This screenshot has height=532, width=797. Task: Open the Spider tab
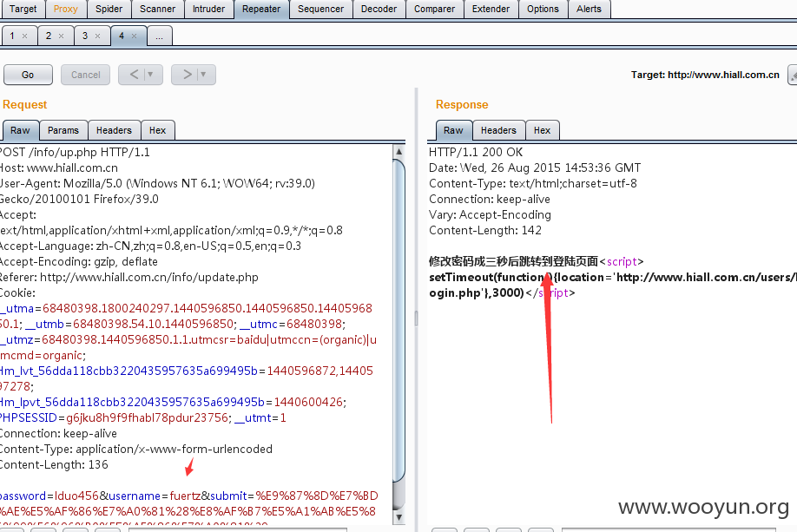(x=109, y=10)
